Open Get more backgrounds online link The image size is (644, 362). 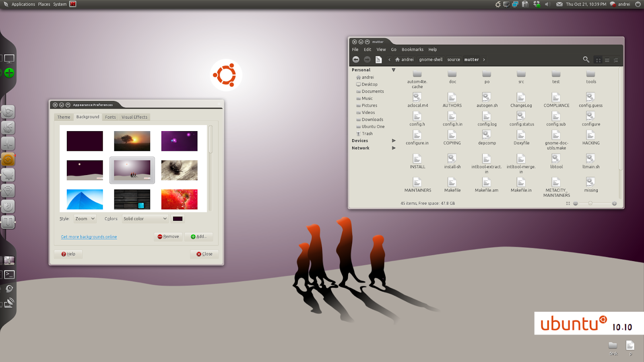pyautogui.click(x=89, y=237)
